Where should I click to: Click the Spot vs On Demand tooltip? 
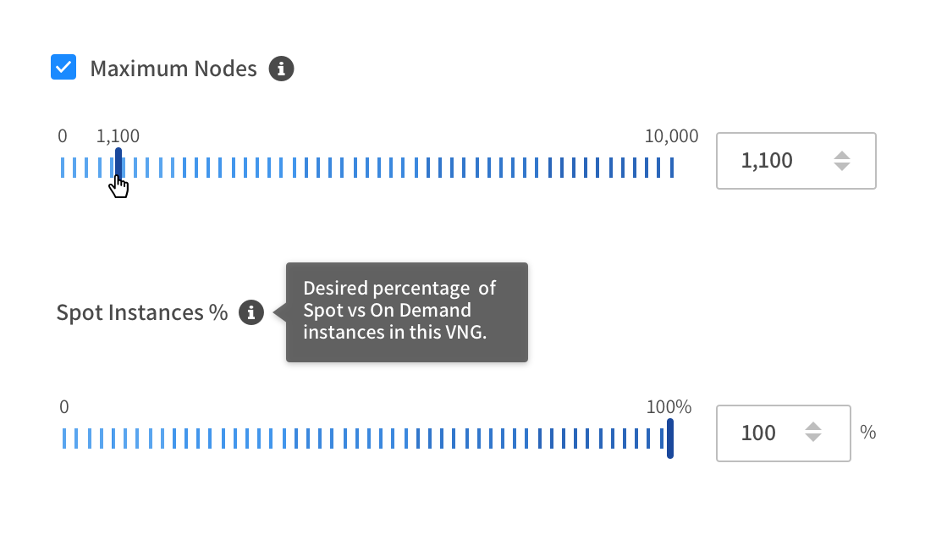(x=406, y=312)
